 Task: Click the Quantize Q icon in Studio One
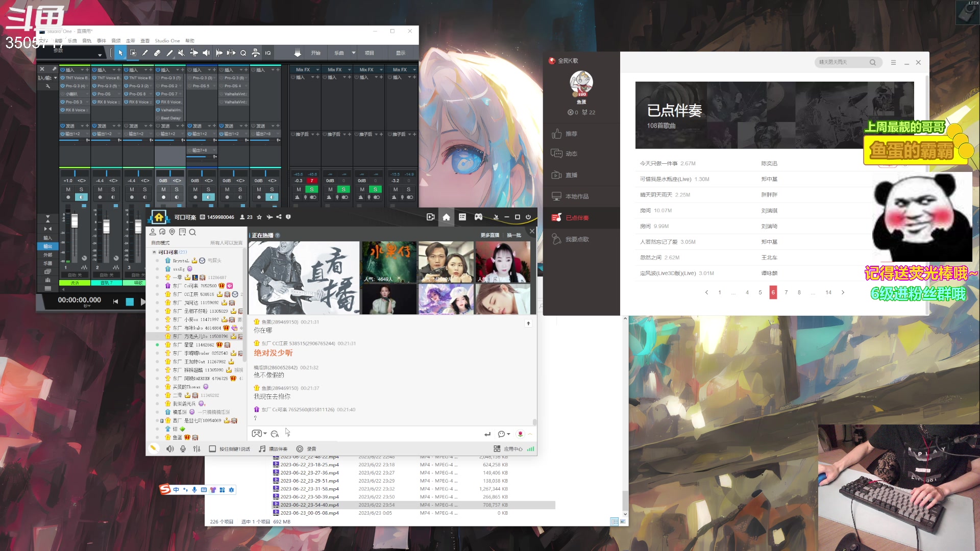(x=243, y=53)
